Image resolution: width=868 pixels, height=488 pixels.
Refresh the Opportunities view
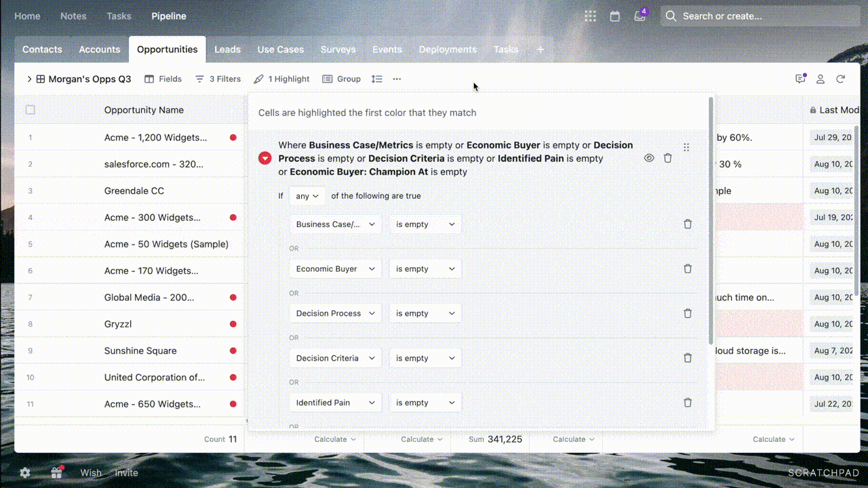(841, 79)
